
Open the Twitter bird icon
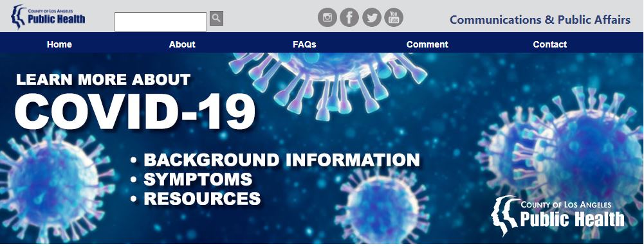(372, 17)
